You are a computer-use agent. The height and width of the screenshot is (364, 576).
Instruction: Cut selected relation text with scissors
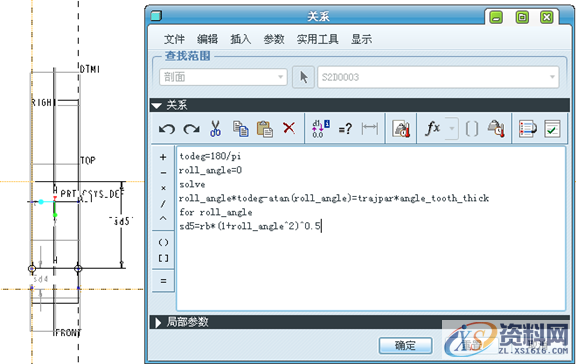[x=216, y=129]
